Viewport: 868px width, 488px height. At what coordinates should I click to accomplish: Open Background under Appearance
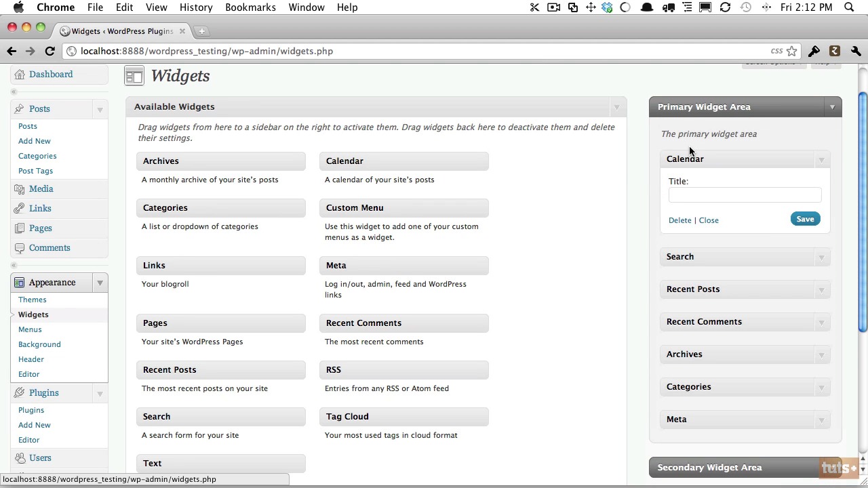click(x=39, y=344)
